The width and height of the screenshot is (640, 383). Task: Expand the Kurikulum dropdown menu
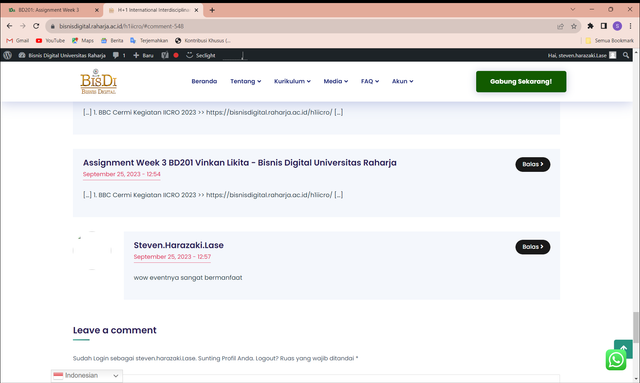click(292, 81)
